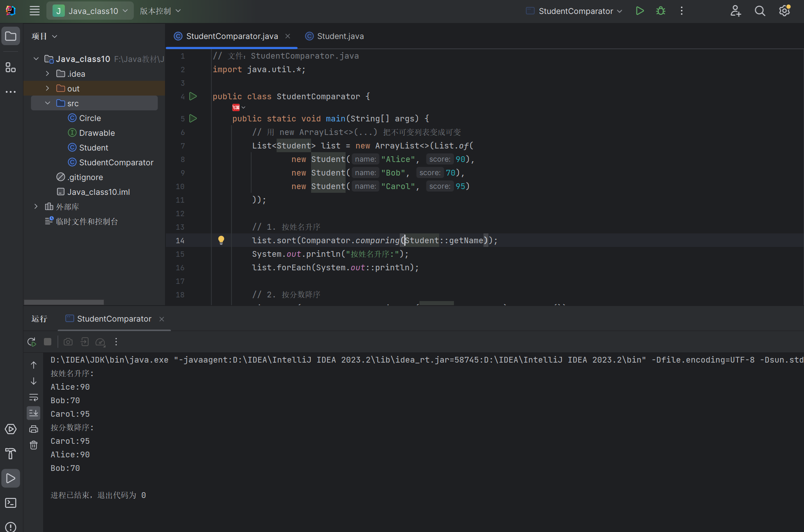Open Drawable interface in project tree
This screenshot has height=532, width=804.
(x=97, y=133)
